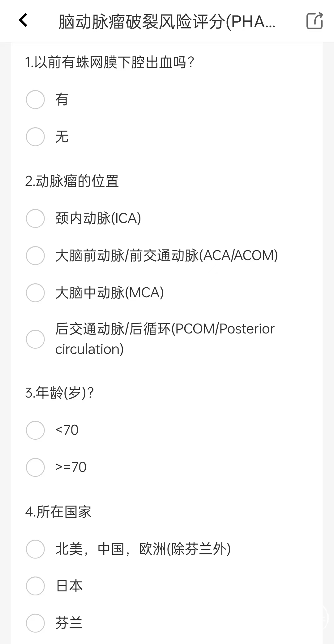Pick 后交通动脉/后循环 (PCOM/Posterior circulation)
334x644 pixels.
click(35, 339)
